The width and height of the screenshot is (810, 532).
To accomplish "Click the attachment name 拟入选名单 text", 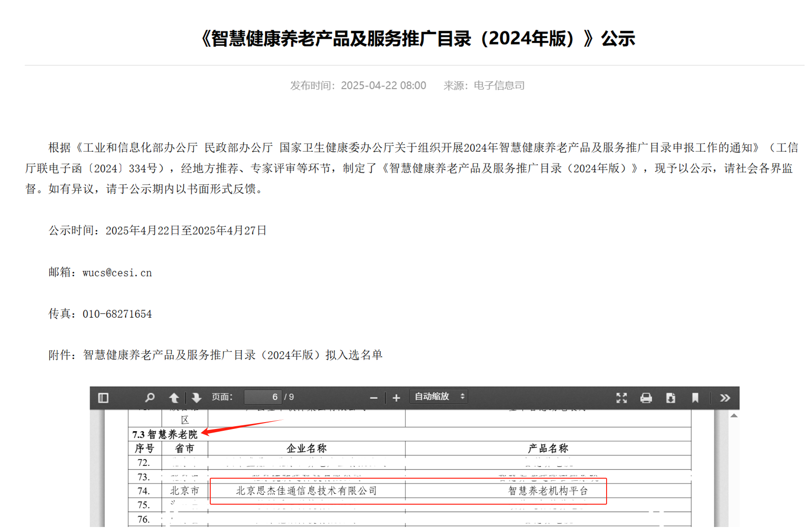I will [x=233, y=355].
